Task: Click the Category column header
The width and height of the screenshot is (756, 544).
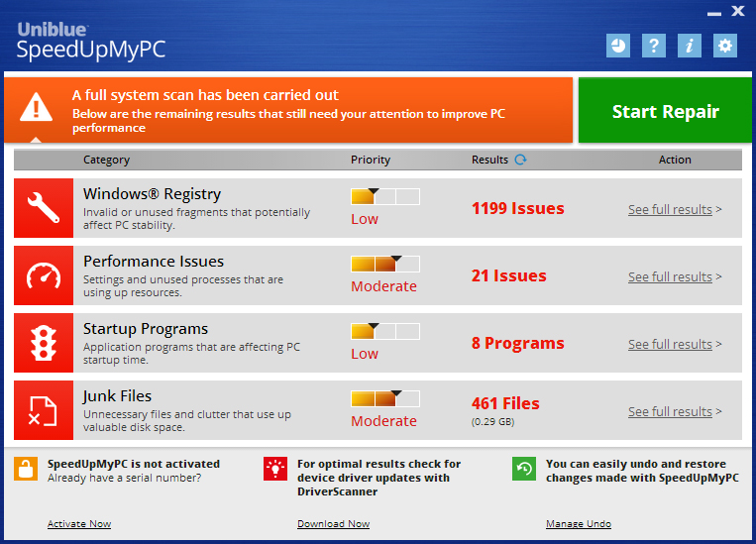Action: click(x=106, y=160)
